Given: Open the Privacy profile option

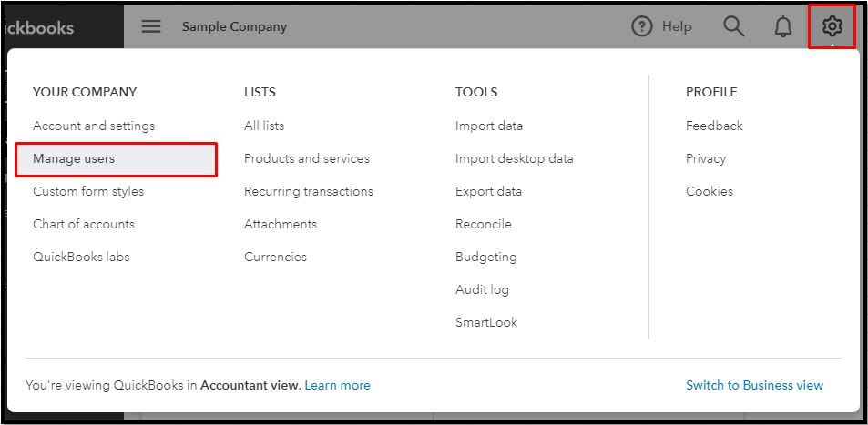Looking at the screenshot, I should pyautogui.click(x=706, y=158).
